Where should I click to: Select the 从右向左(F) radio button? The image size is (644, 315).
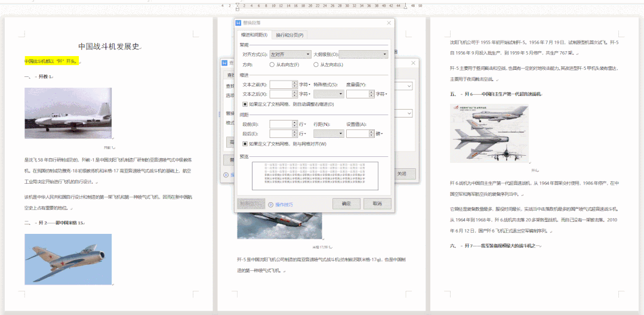point(272,64)
